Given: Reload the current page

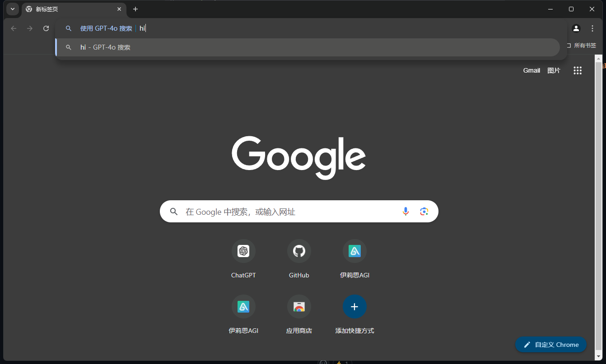Looking at the screenshot, I should coord(46,28).
